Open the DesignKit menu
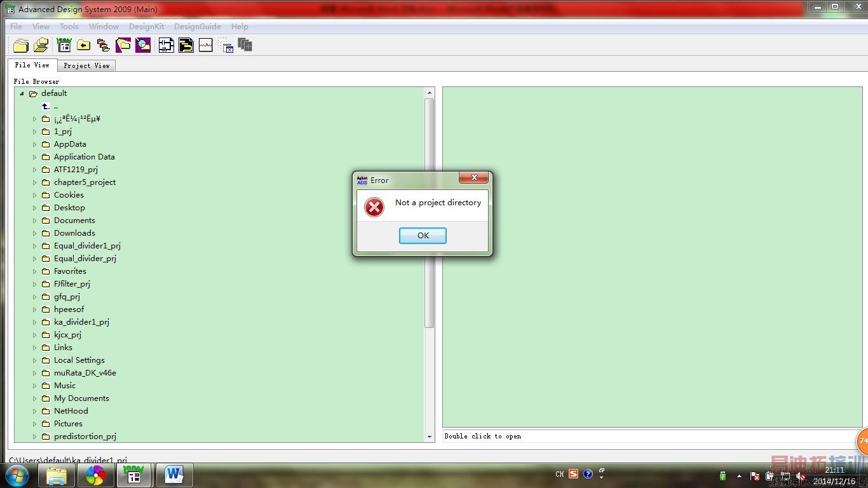Screen dimensions: 868x488 point(146,27)
